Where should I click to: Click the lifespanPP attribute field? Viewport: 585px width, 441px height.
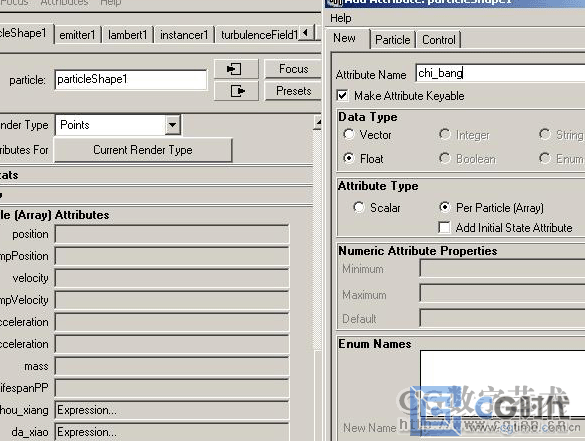point(172,388)
